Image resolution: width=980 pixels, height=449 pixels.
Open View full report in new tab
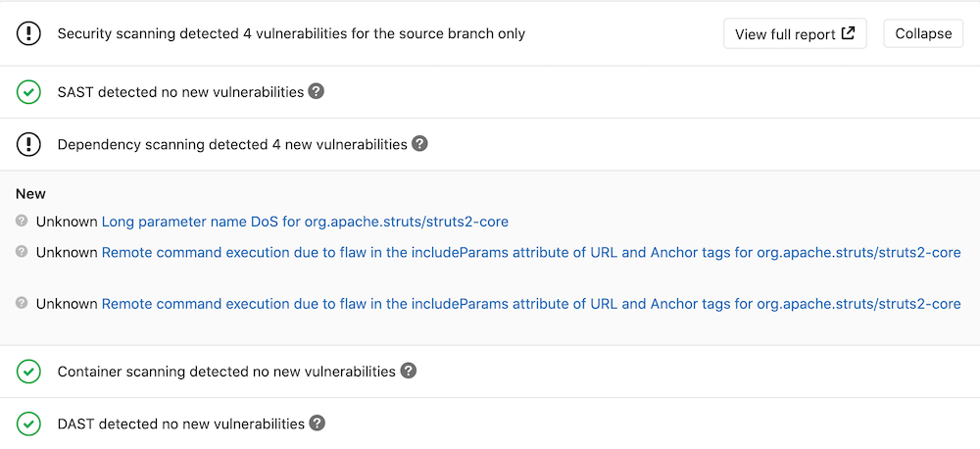795,33
